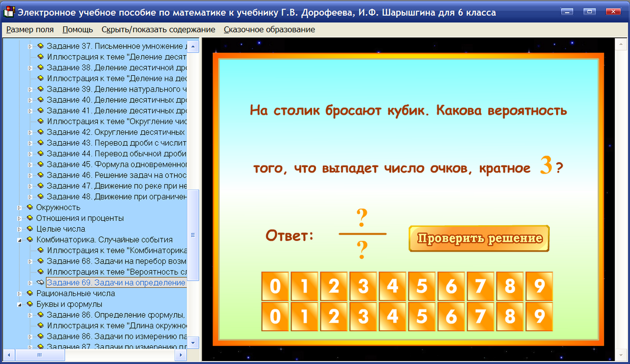630x364 pixels.
Task: Click the bookmark icon beside "Задание 86. Определение формулы"
Action: 42,315
